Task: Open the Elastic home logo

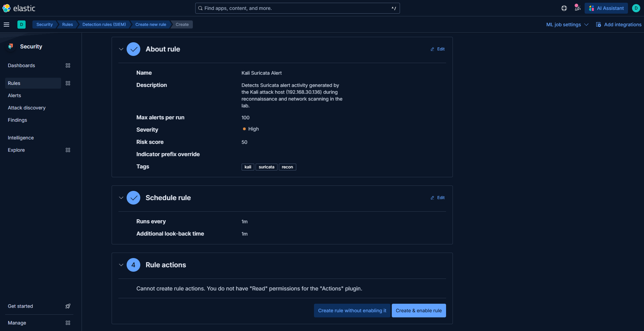Action: tap(19, 8)
